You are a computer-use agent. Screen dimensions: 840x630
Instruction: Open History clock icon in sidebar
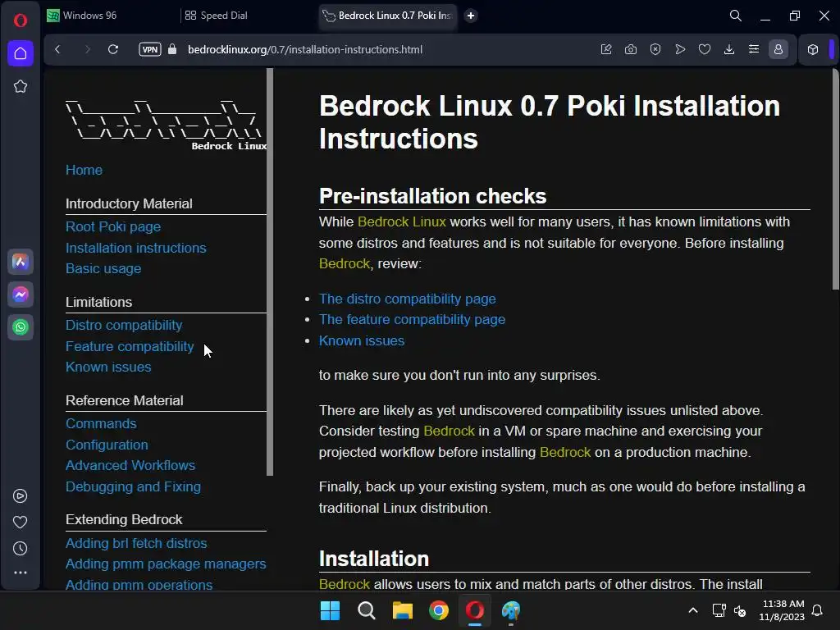[21, 549]
